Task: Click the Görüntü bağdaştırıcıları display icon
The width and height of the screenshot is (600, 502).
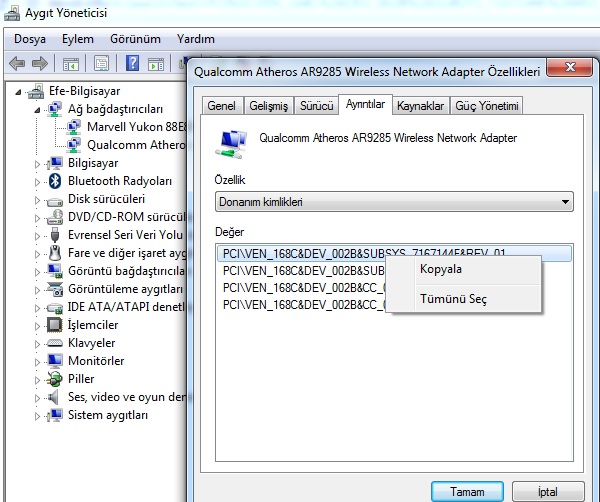Action: pos(55,271)
